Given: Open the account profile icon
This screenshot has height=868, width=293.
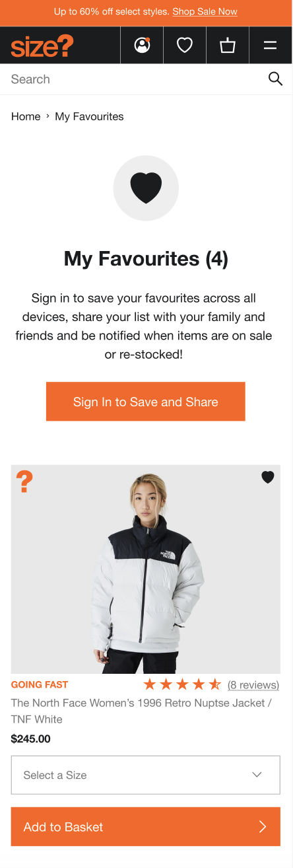Looking at the screenshot, I should [x=142, y=45].
